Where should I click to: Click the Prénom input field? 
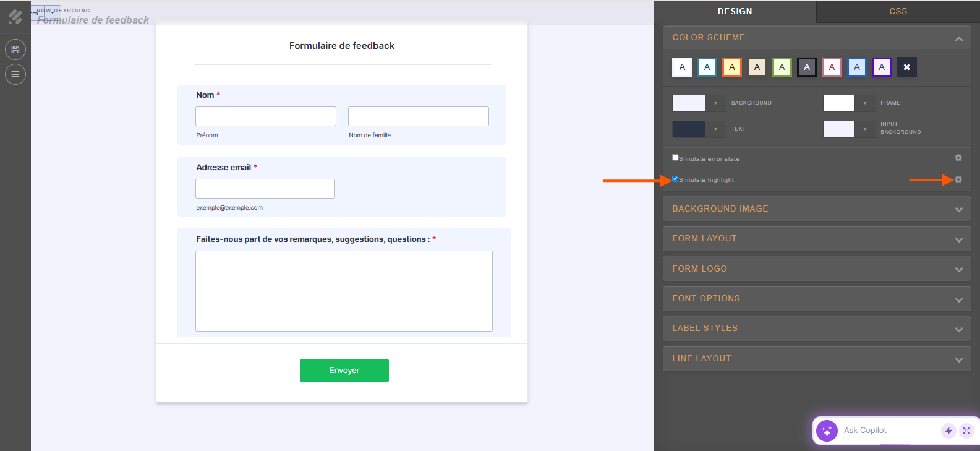tap(266, 116)
